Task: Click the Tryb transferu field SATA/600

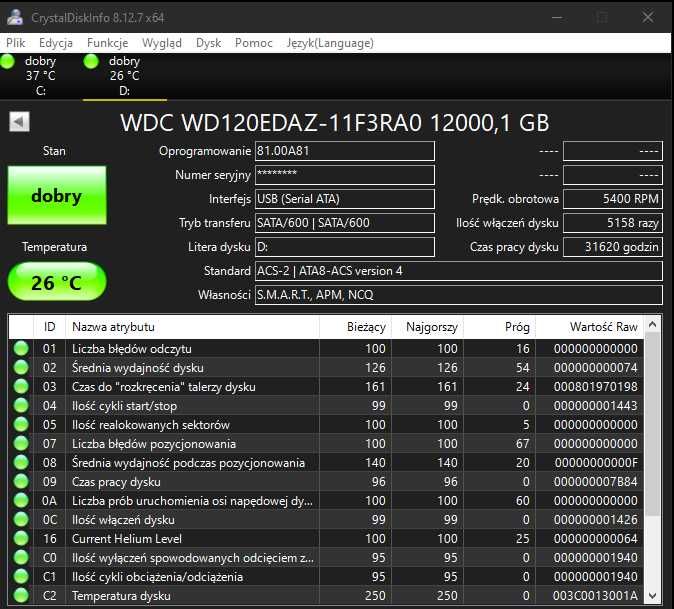Action: point(345,223)
